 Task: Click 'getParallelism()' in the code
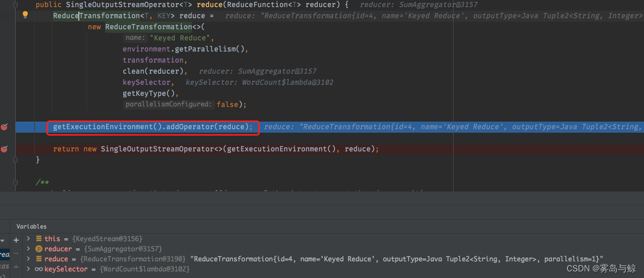point(210,49)
